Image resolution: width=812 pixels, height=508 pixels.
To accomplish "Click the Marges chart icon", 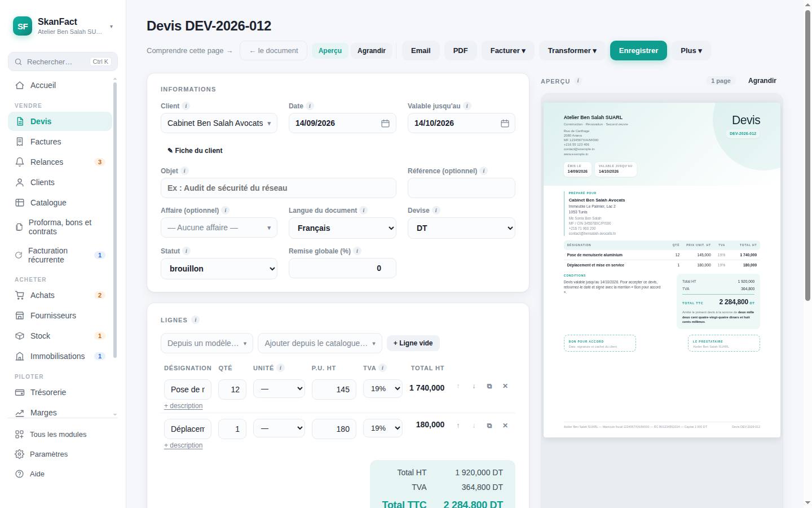I will click(x=20, y=413).
